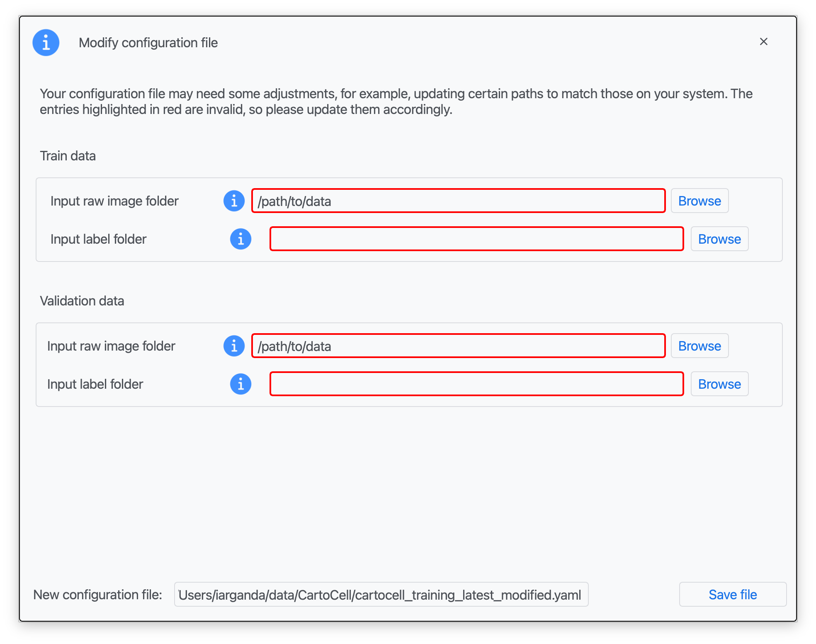Browse for Validation data raw image folder
Image resolution: width=816 pixels, height=644 pixels.
click(699, 346)
